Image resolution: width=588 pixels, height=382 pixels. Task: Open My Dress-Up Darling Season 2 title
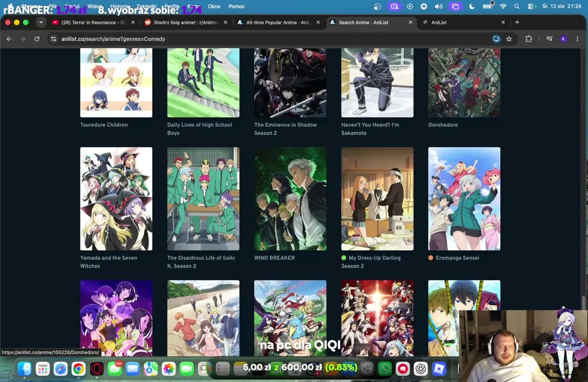point(371,262)
